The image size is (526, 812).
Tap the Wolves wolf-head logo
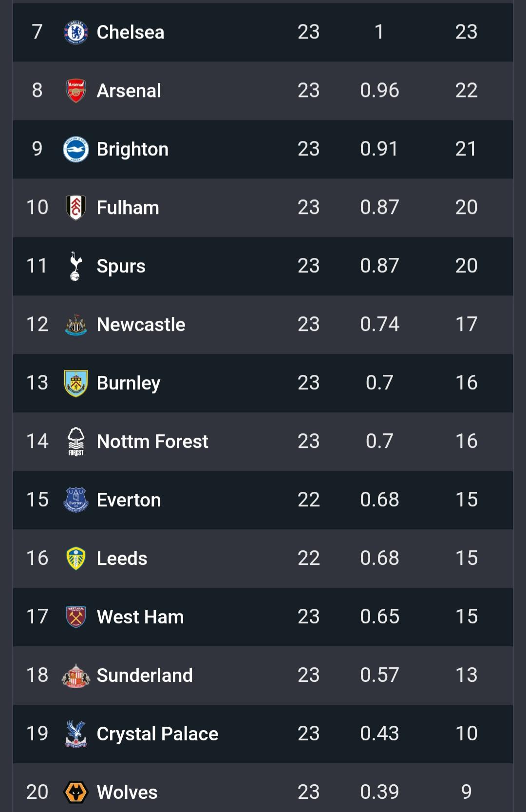(76, 792)
